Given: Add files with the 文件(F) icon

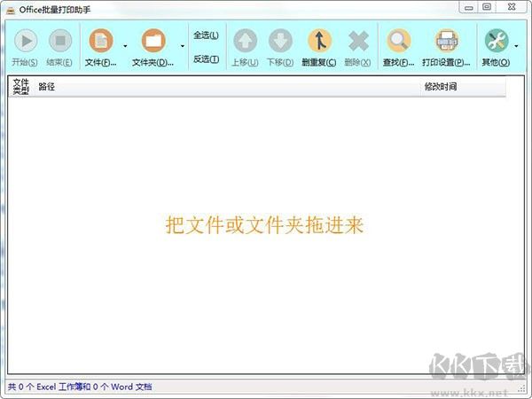Looking at the screenshot, I should tap(101, 41).
